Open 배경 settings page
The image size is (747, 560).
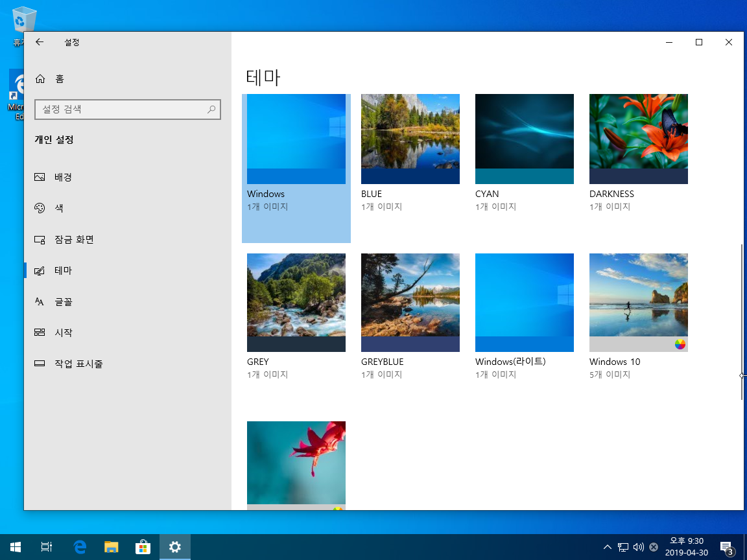click(x=128, y=177)
